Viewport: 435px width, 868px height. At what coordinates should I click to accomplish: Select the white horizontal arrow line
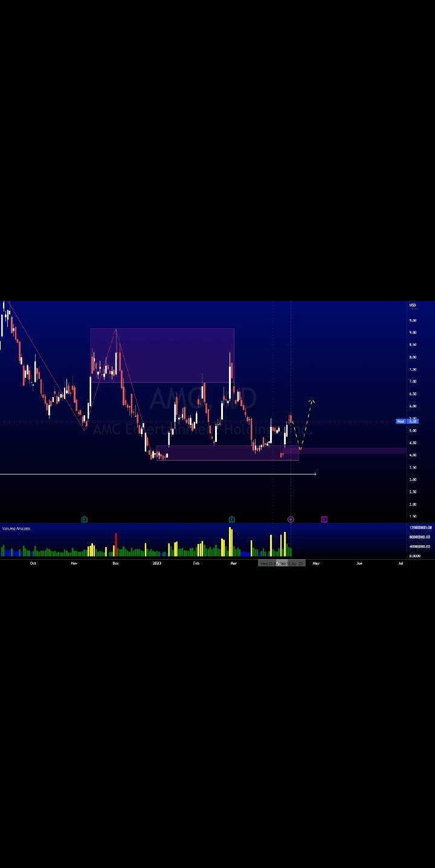(158, 474)
